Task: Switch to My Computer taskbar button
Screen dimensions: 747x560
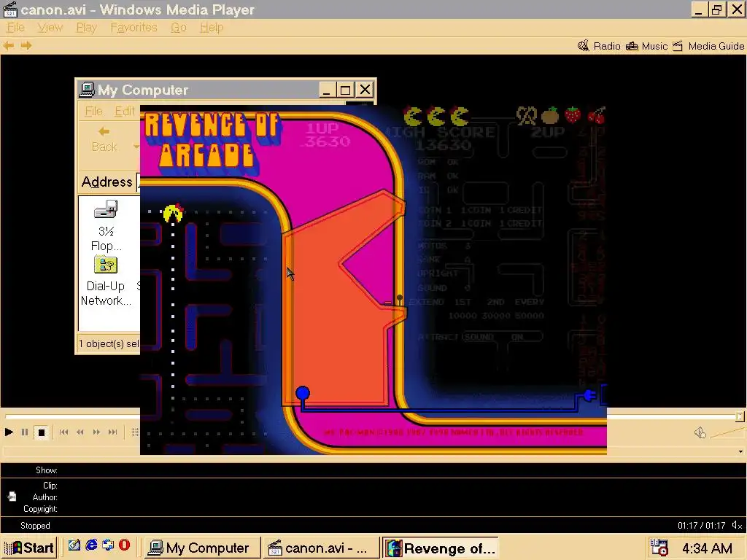Action: point(202,548)
